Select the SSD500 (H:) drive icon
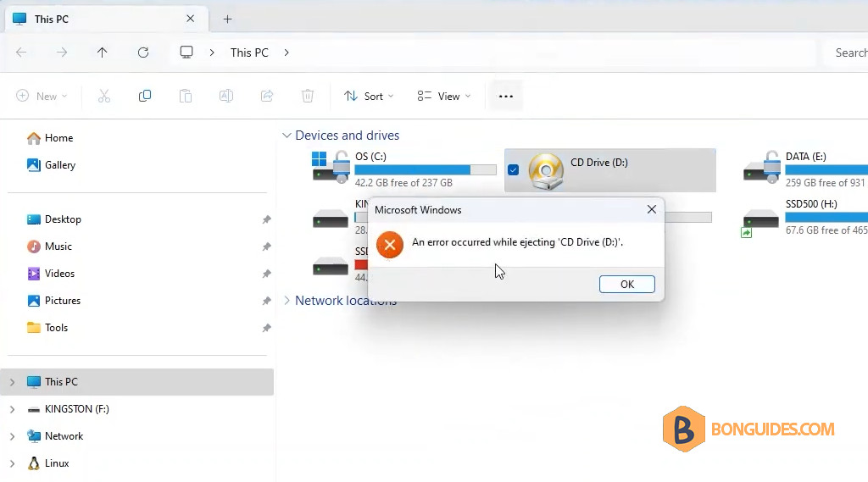 pos(760,219)
